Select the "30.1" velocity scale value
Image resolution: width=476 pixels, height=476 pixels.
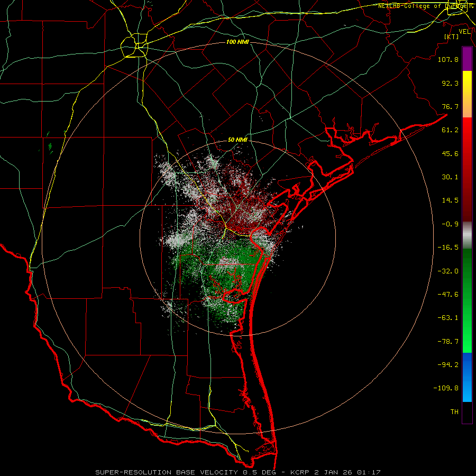click(x=450, y=177)
